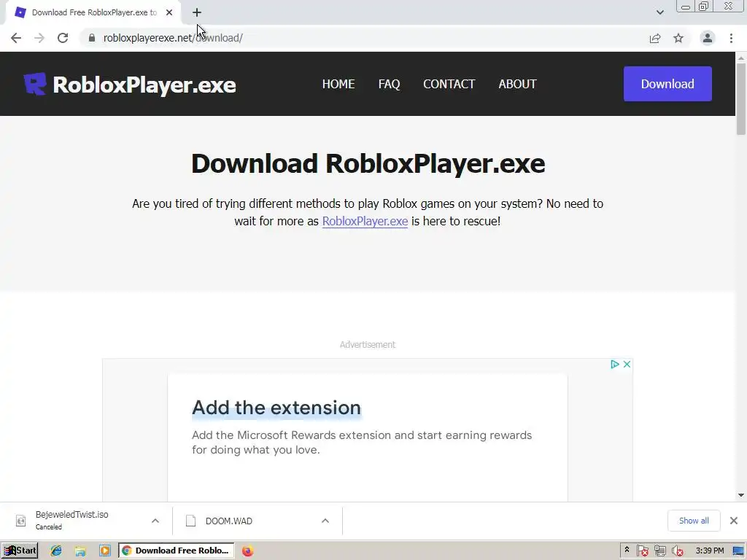Open a new tab with plus button
The height and width of the screenshot is (560, 747).
[x=197, y=12]
